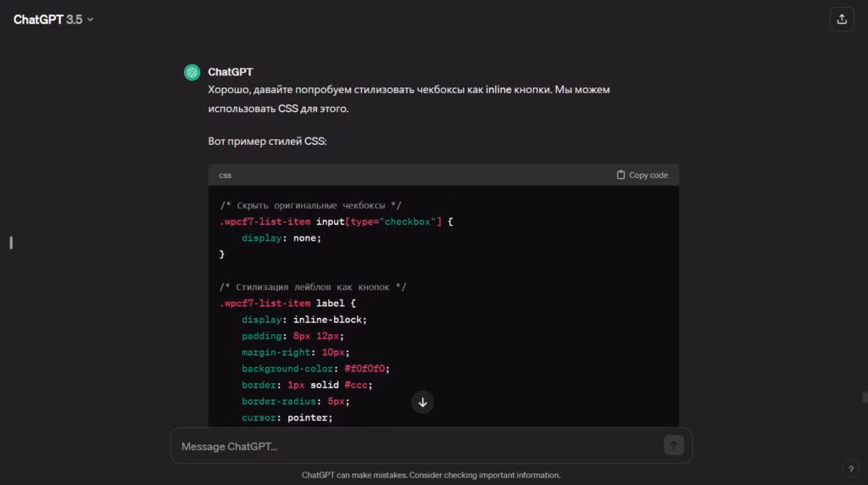Click the Copy code button
Screen dimensions: 868x485
[x=643, y=175]
